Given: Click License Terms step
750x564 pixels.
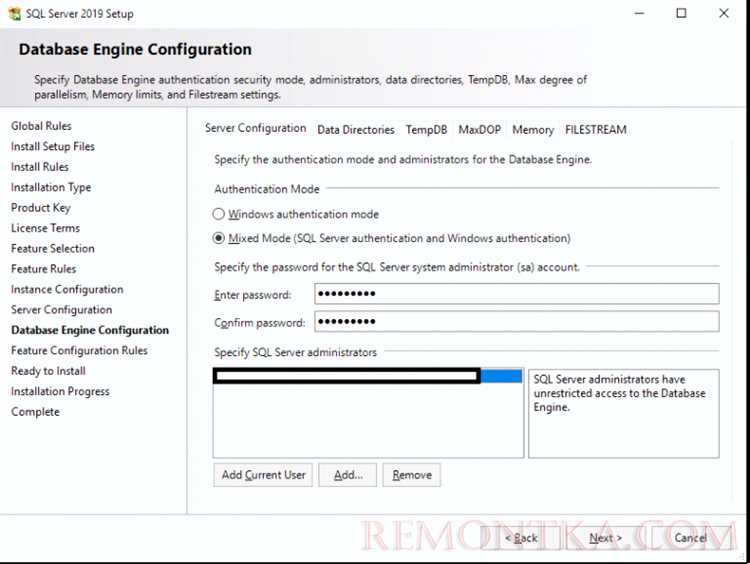Looking at the screenshot, I should click(x=45, y=228).
